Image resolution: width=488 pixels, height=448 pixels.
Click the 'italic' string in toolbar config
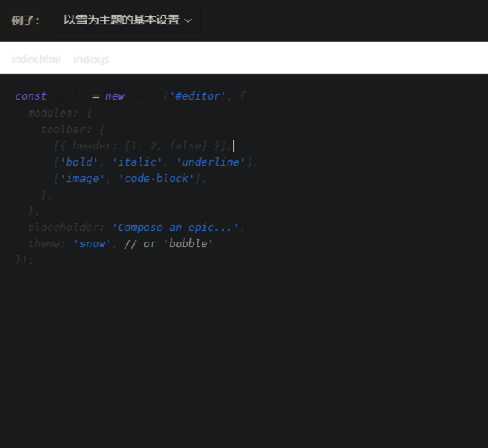click(137, 162)
